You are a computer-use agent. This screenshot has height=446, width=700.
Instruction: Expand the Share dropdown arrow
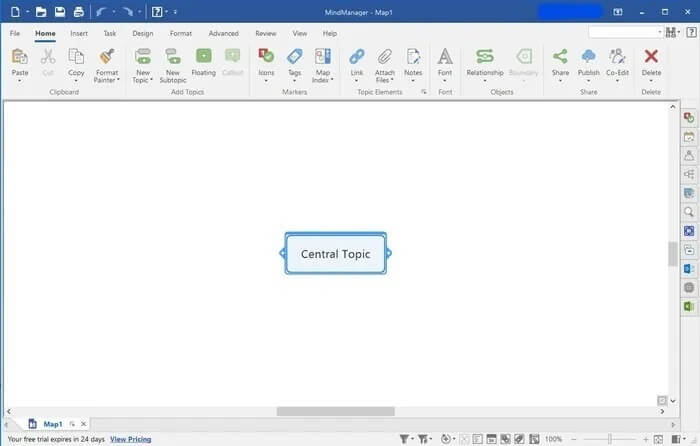click(x=560, y=81)
